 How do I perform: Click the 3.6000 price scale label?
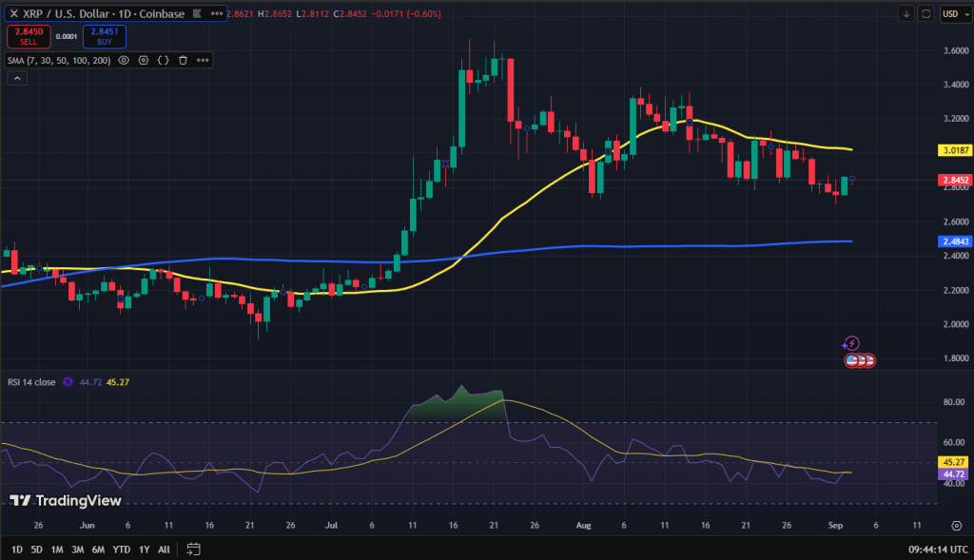(x=955, y=51)
